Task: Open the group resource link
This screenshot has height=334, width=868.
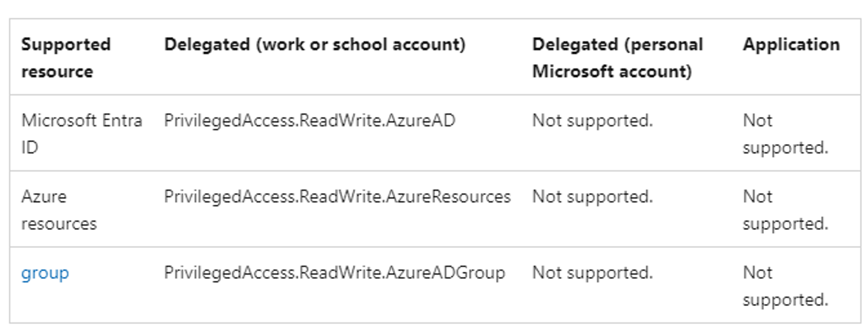Action: point(45,273)
